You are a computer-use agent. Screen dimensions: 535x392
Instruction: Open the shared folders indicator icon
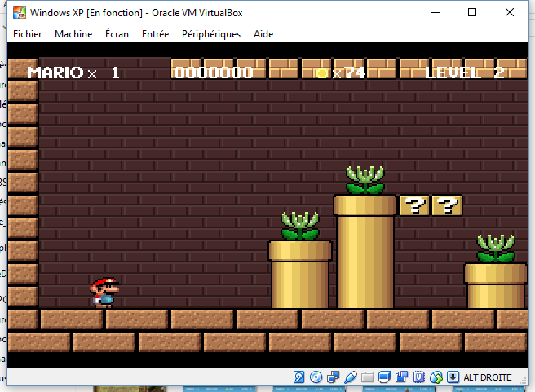click(368, 377)
